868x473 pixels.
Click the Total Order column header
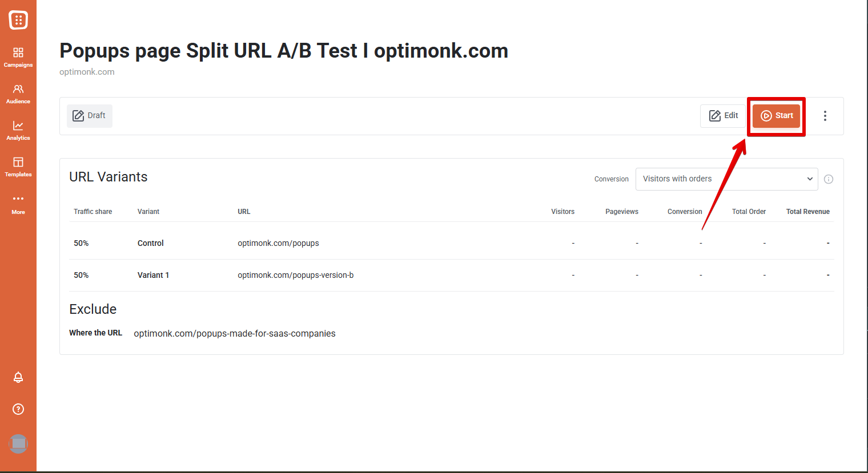pyautogui.click(x=749, y=212)
